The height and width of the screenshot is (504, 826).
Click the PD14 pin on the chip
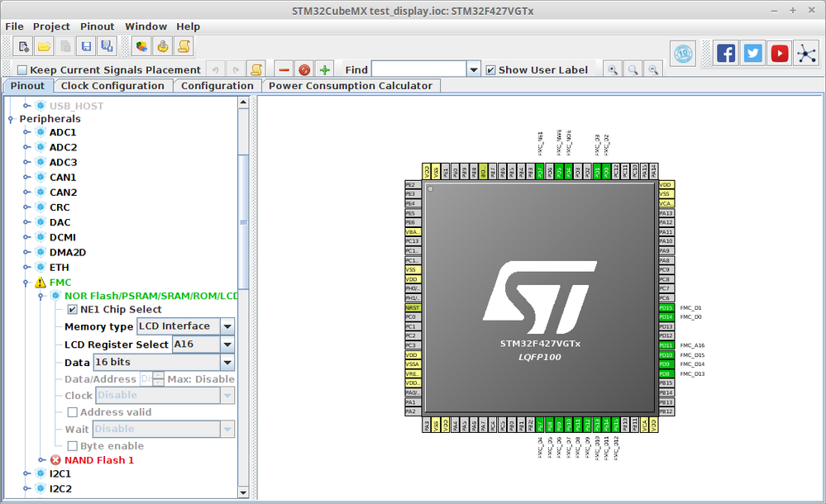666,317
